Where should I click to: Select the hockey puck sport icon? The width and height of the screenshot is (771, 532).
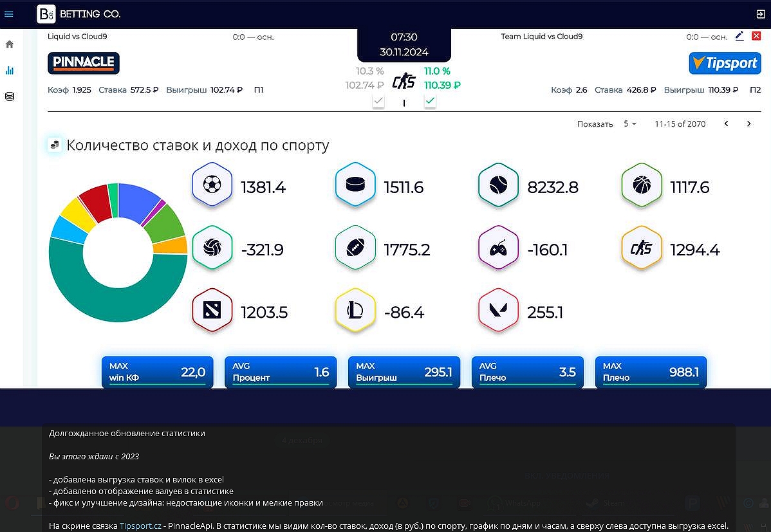355,186
